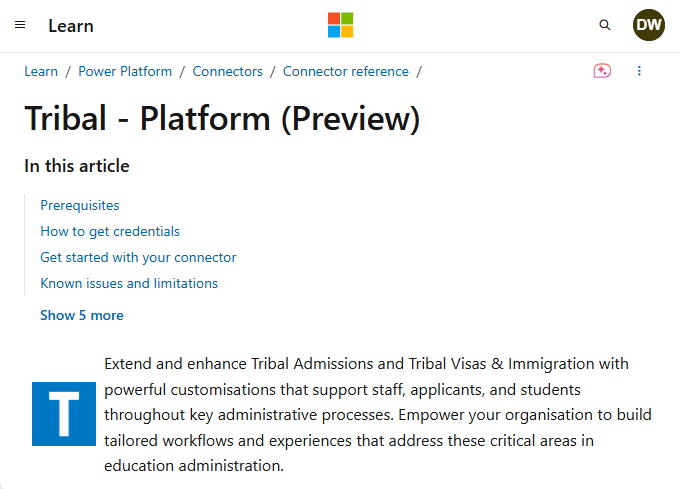Open the search magnifier icon
680x489 pixels.
(x=605, y=25)
